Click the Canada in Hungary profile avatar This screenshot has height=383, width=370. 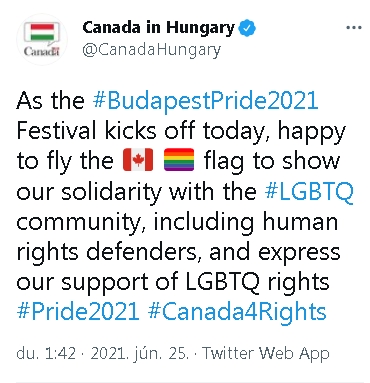(x=42, y=39)
